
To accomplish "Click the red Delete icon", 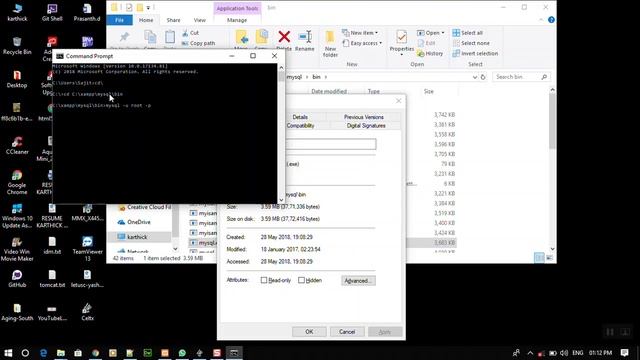I will coord(284,37).
